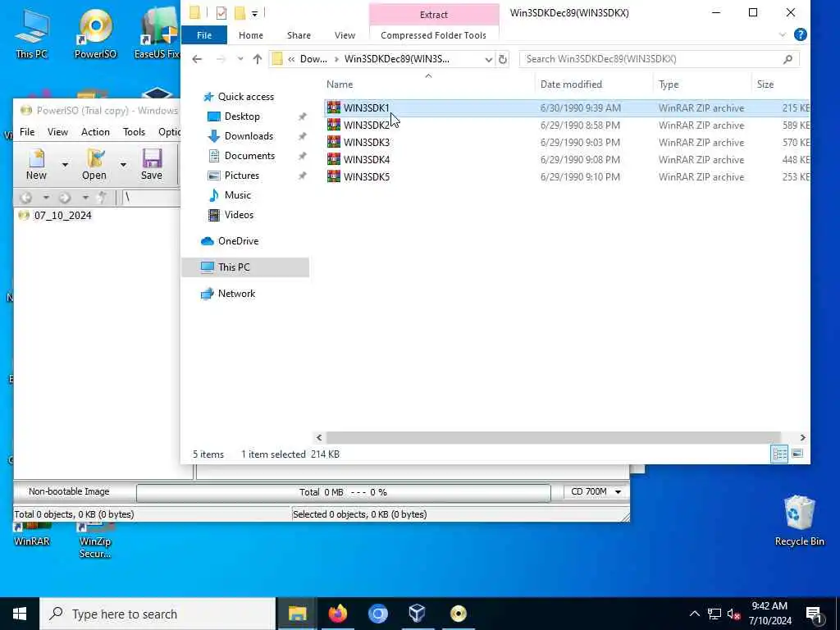
Task: Switch to the View ribbon tab
Action: click(x=345, y=35)
